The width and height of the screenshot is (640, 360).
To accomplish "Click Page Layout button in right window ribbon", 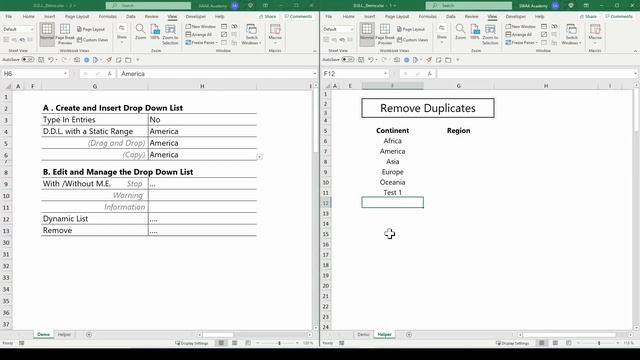I will coord(411,29).
